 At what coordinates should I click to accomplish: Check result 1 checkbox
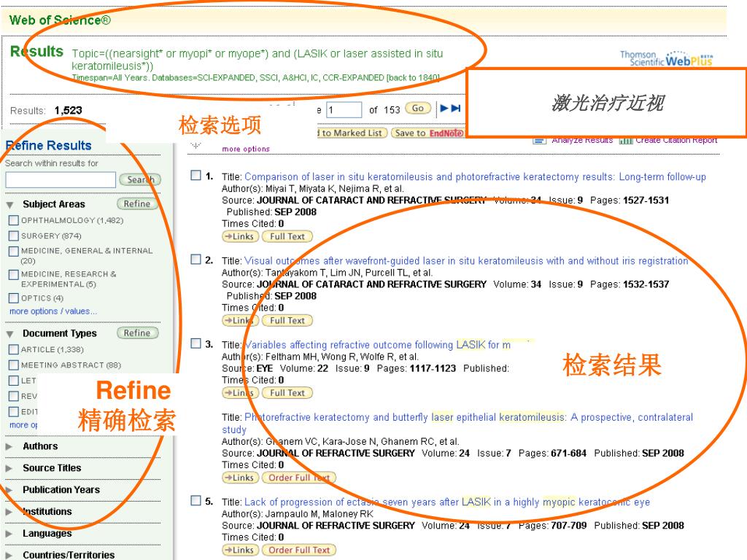click(x=196, y=175)
